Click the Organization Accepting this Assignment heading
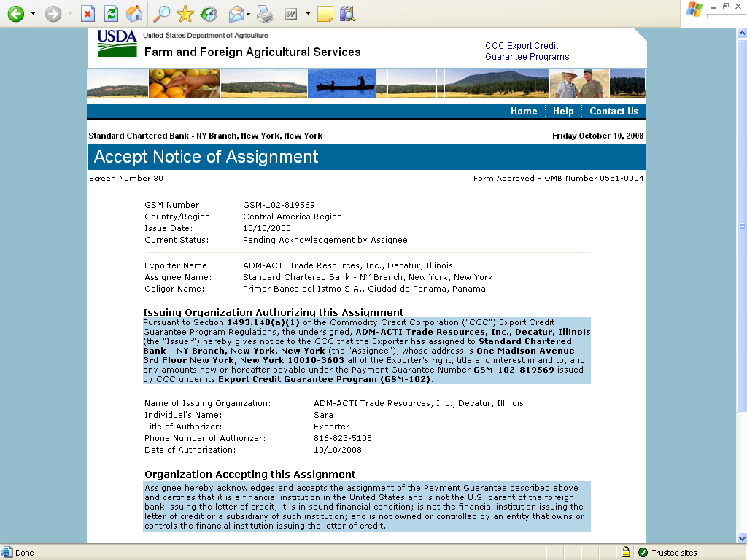Image resolution: width=747 pixels, height=560 pixels. 249,474
